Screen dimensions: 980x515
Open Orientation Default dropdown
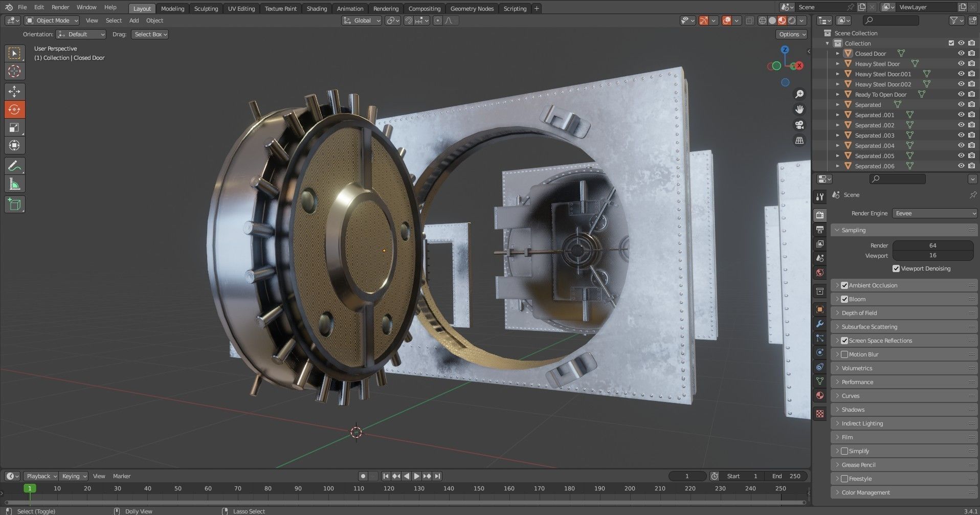point(81,34)
